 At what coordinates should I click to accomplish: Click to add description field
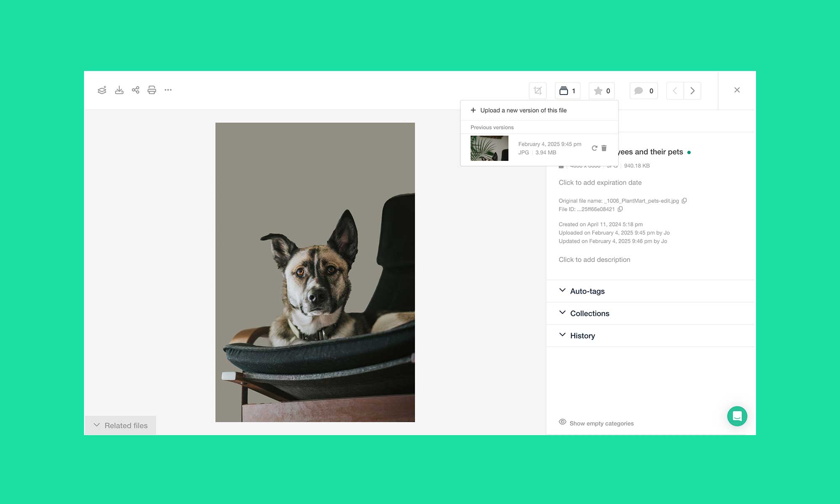pos(594,260)
